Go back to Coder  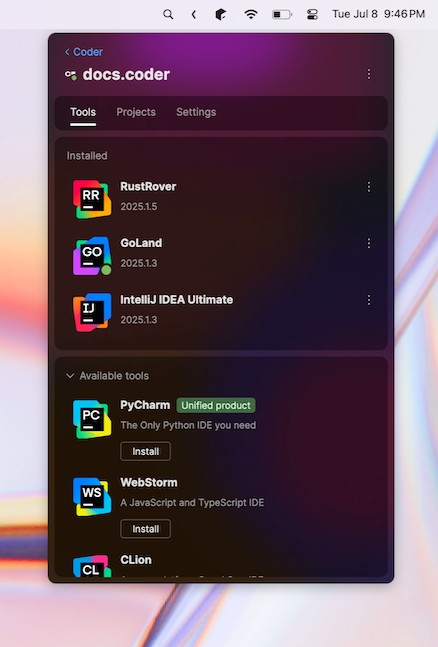[x=84, y=52]
